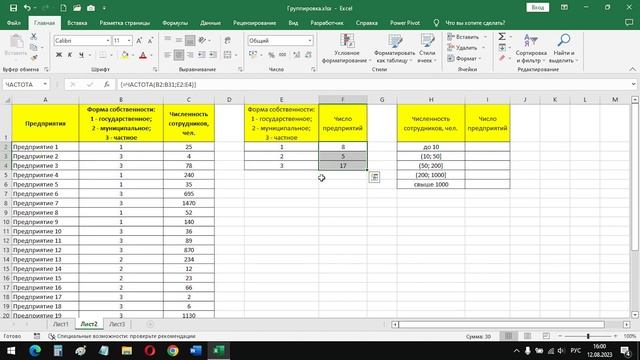Cut the selection with the scissors icon
Image resolution: width=640 pixels, height=360 pixels.
(34, 37)
